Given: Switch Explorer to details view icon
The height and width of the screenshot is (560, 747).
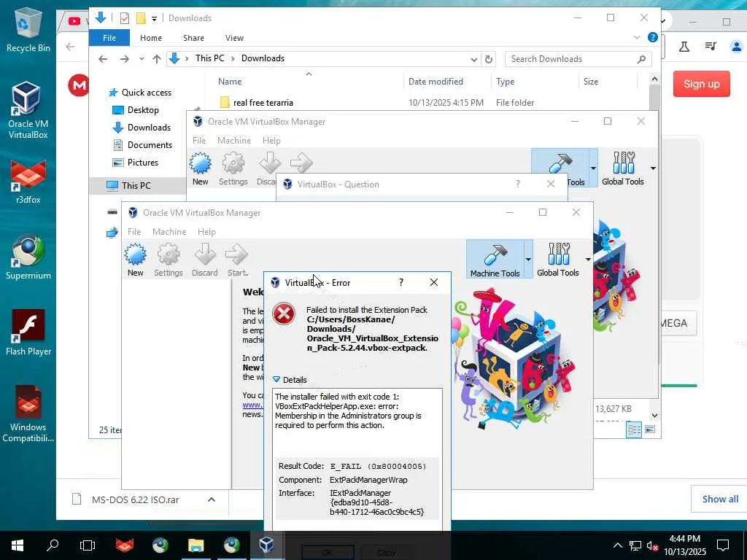Looking at the screenshot, I should click(634, 430).
